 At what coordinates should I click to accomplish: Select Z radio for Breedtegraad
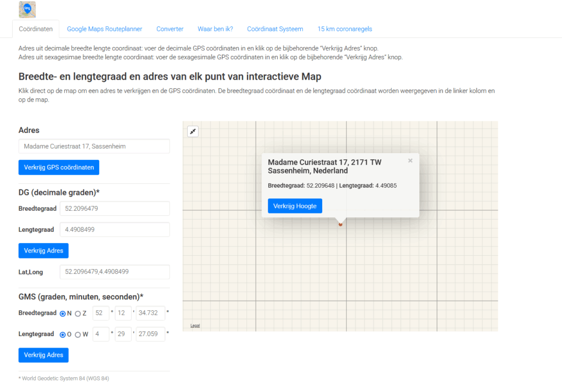coord(77,313)
